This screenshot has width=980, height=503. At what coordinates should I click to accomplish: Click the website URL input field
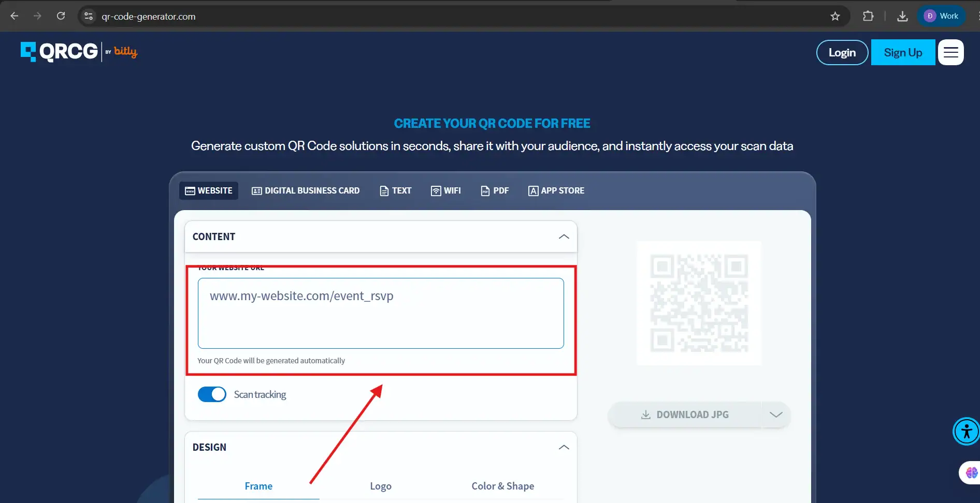(381, 313)
